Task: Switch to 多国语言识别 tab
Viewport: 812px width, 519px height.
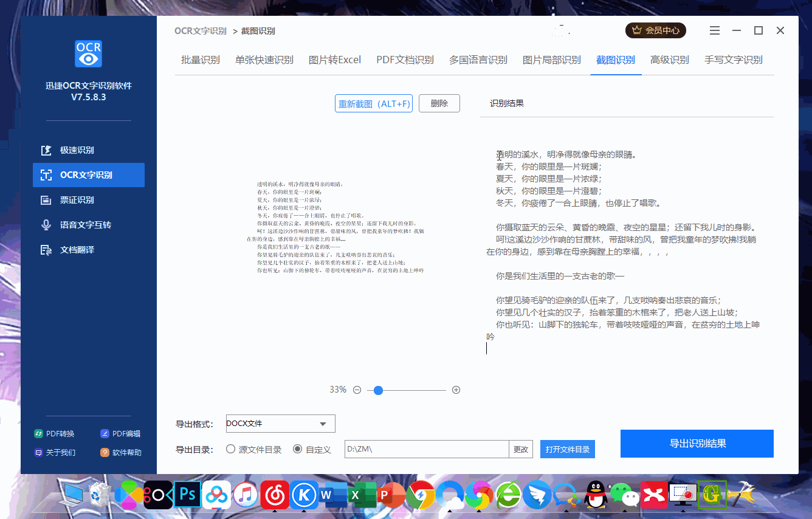Action: coord(478,60)
